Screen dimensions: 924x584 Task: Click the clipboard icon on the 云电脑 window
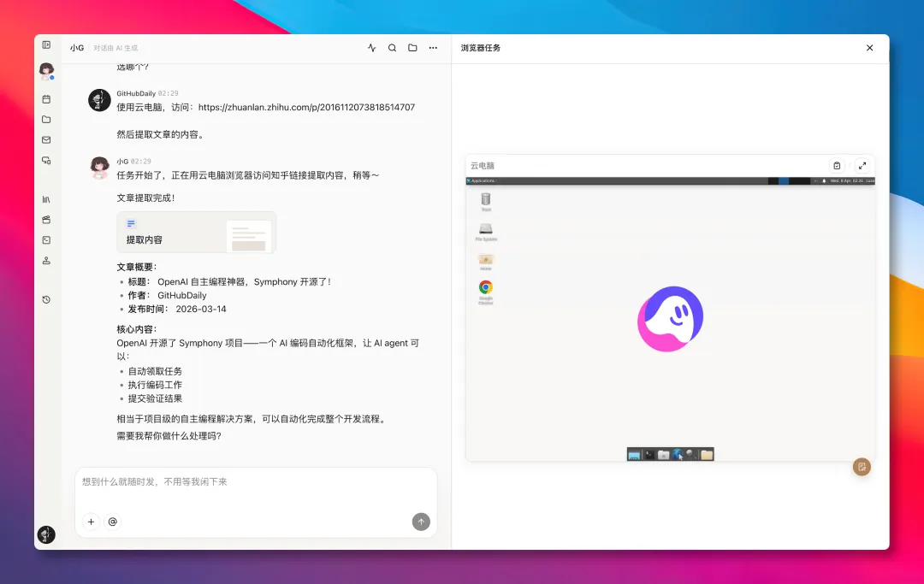click(x=837, y=165)
